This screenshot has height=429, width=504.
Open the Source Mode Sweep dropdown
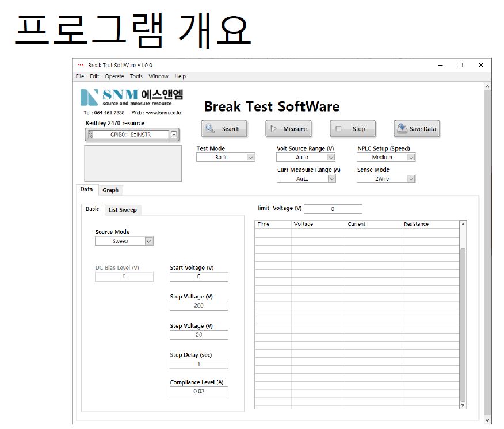point(149,241)
